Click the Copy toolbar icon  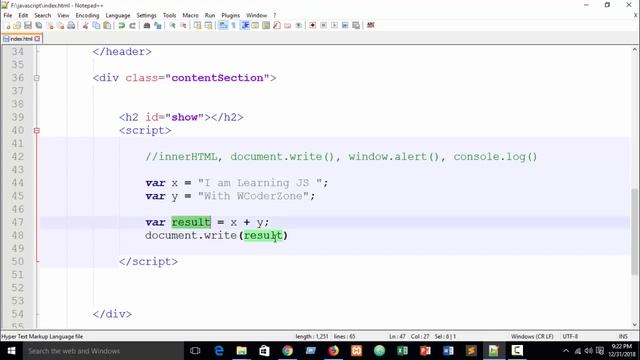(96, 25)
